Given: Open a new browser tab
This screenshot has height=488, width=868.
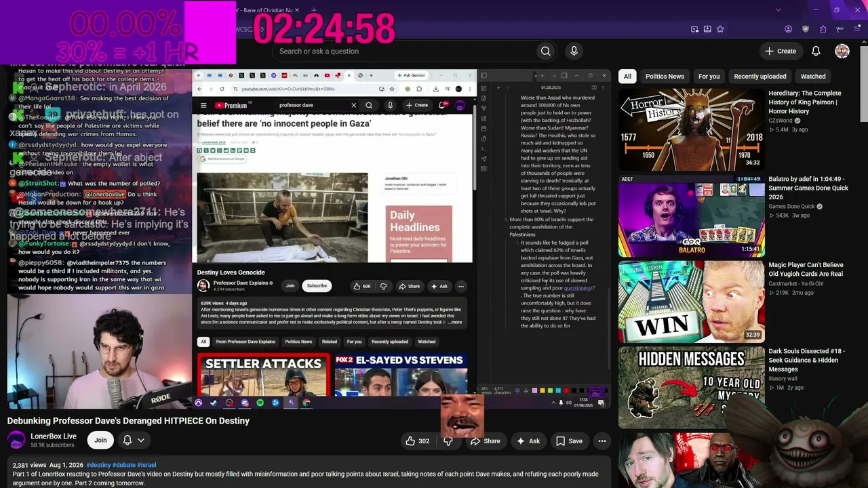Looking at the screenshot, I should pos(314,10).
